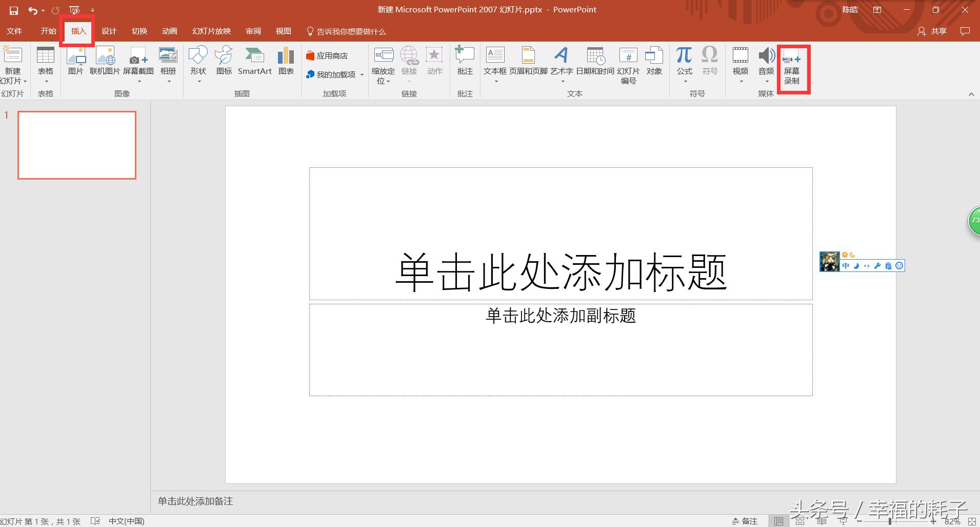The image size is (980, 527).
Task: Collapse the ribbon with the chevron
Action: (x=972, y=94)
